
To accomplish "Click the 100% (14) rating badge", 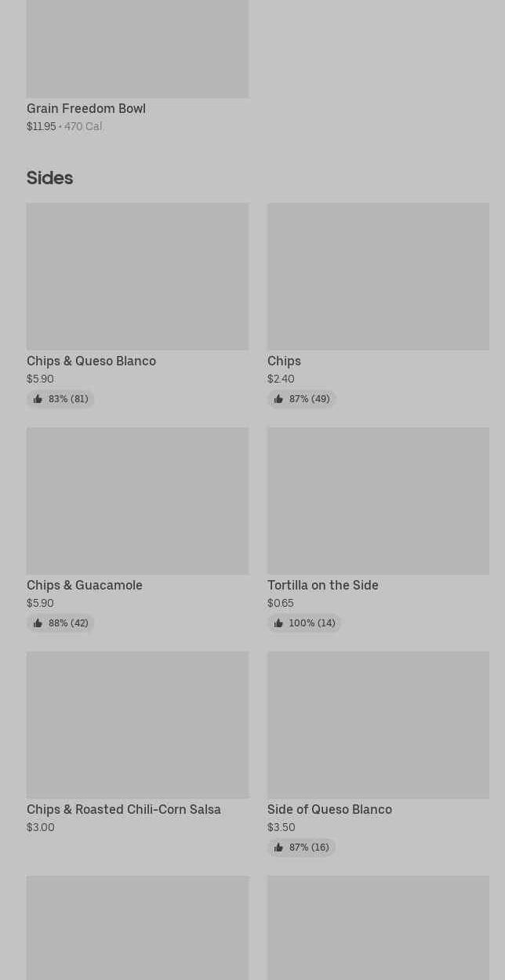I will [304, 623].
